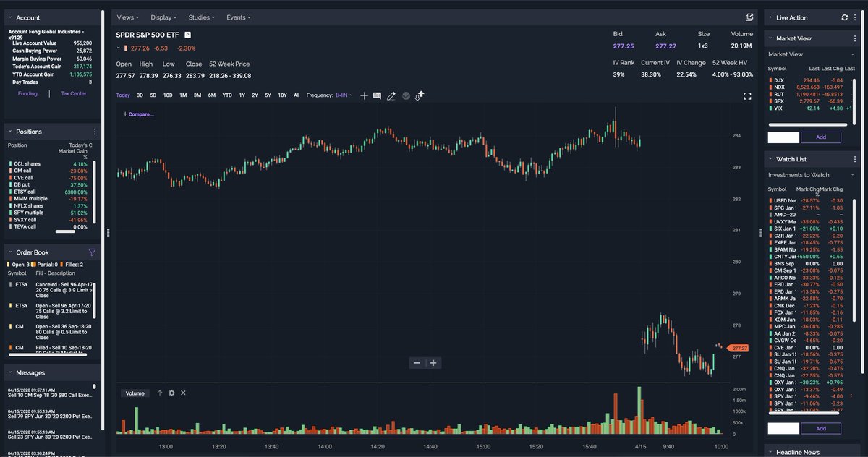This screenshot has height=457, width=868.
Task: Open the Display menu
Action: (164, 17)
